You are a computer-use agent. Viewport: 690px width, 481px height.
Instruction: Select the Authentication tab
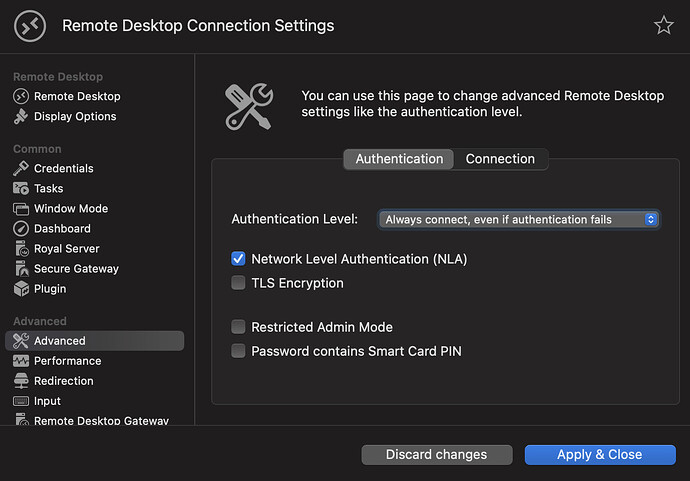click(399, 159)
